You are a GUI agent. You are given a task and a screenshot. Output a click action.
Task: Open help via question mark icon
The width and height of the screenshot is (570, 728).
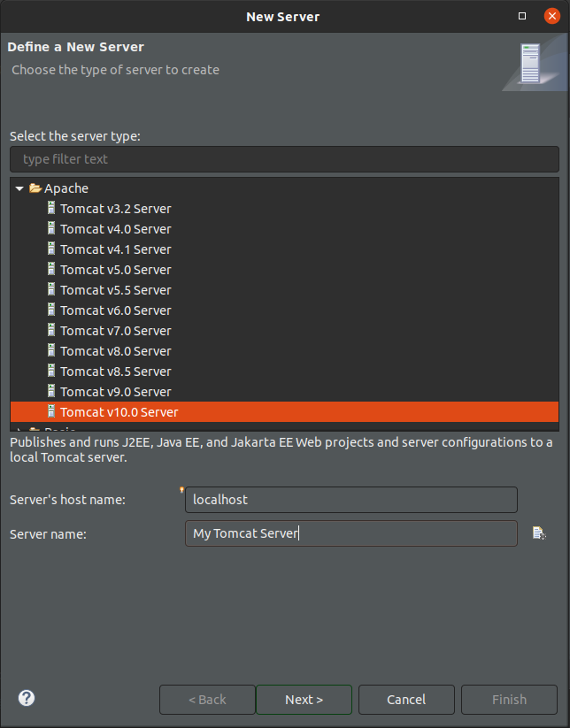click(x=27, y=698)
